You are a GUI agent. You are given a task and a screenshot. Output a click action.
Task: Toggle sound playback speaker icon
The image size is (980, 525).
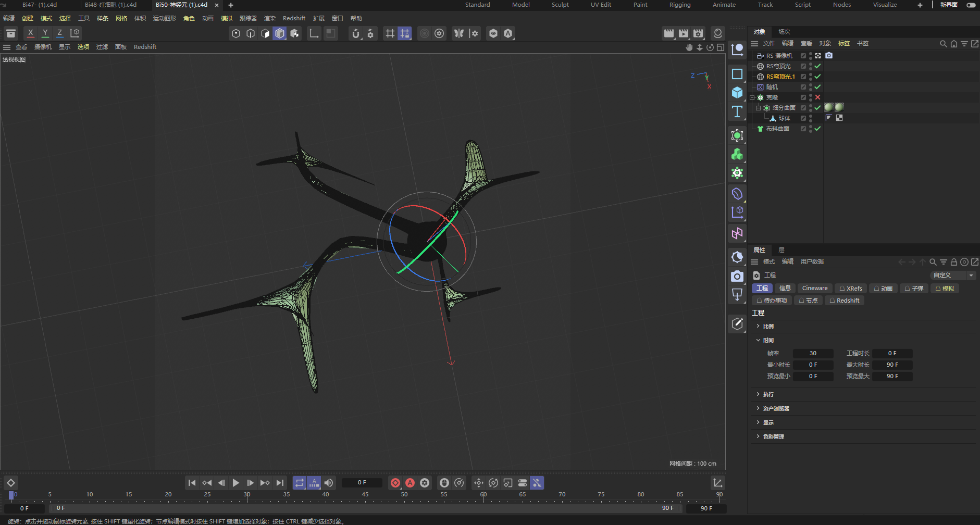[x=329, y=483]
